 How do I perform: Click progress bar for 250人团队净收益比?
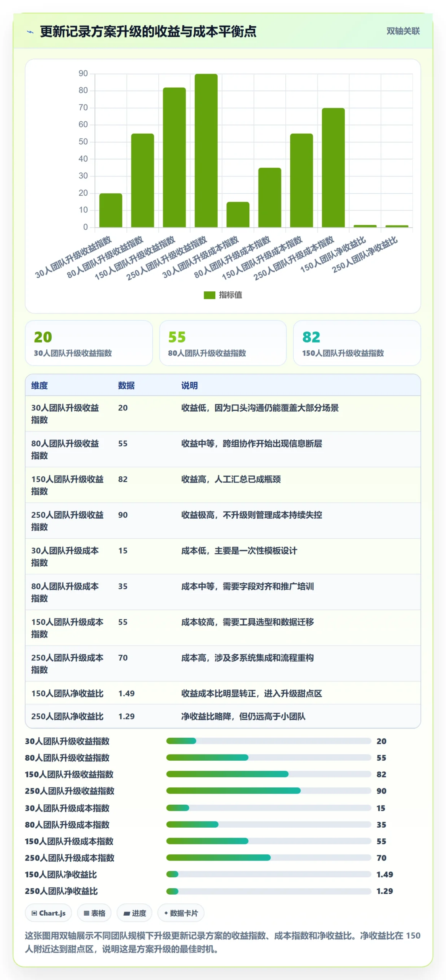[269, 891]
